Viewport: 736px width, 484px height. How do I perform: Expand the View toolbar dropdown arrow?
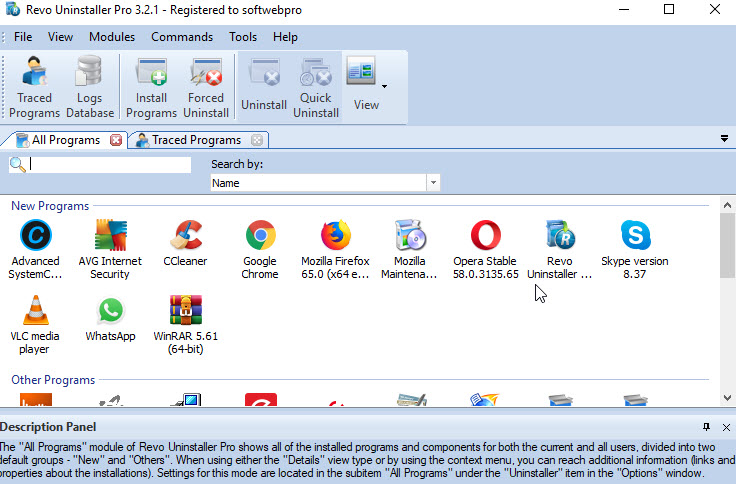point(384,86)
